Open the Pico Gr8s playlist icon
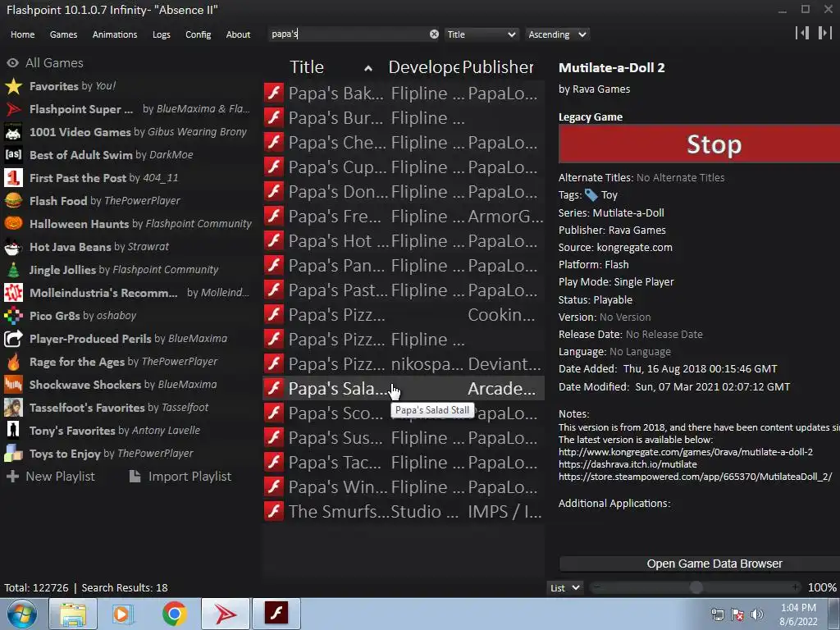Image resolution: width=840 pixels, height=630 pixels. coord(13,316)
